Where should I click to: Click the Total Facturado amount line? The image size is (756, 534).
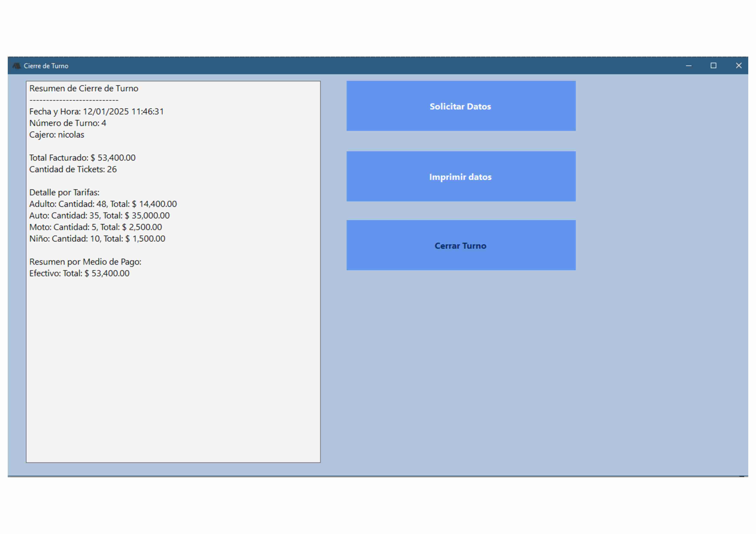point(82,158)
